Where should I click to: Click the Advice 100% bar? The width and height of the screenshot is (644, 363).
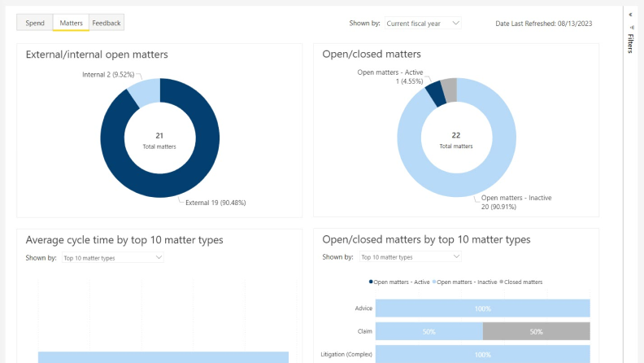pos(482,308)
